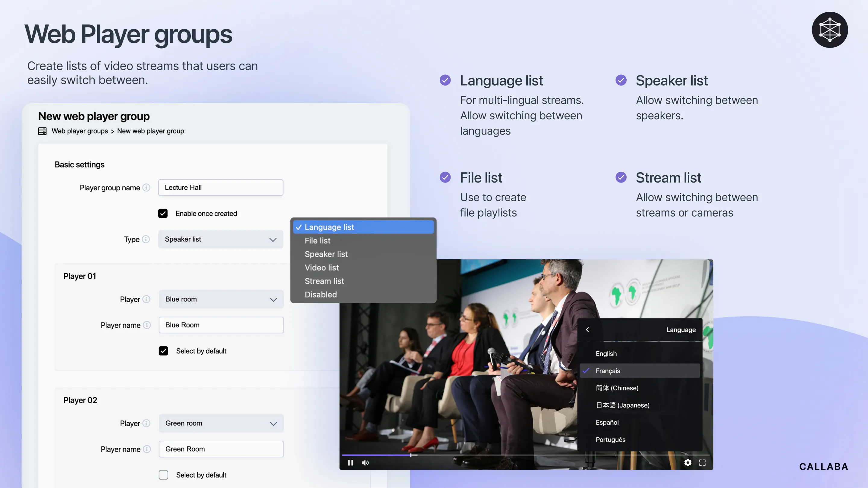Click checkmark icon beside Stream list heading
The width and height of the screenshot is (868, 488).
tap(621, 177)
